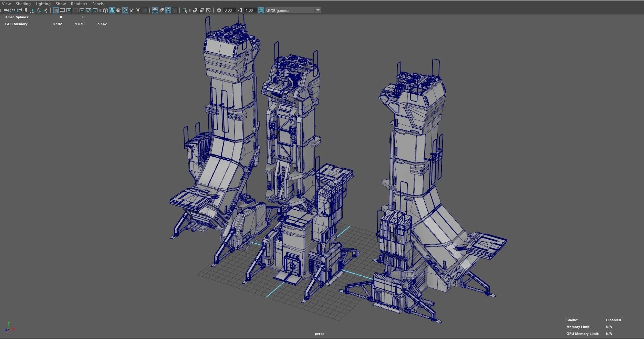Switch to Wireframe shading mode
The height and width of the screenshot is (339, 644).
tap(105, 10)
